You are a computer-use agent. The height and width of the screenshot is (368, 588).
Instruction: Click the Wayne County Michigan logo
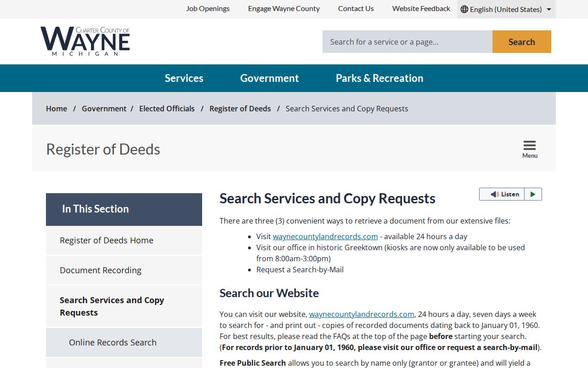pyautogui.click(x=85, y=41)
